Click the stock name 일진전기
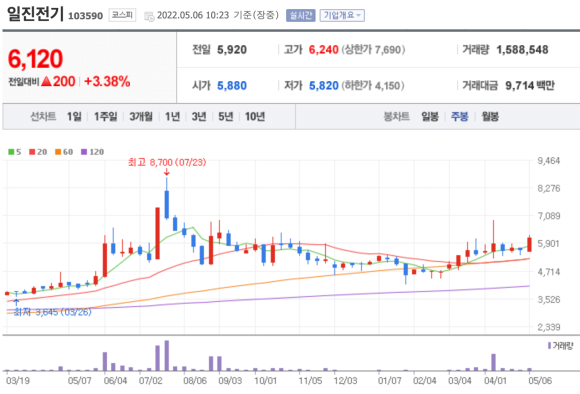 (36, 14)
